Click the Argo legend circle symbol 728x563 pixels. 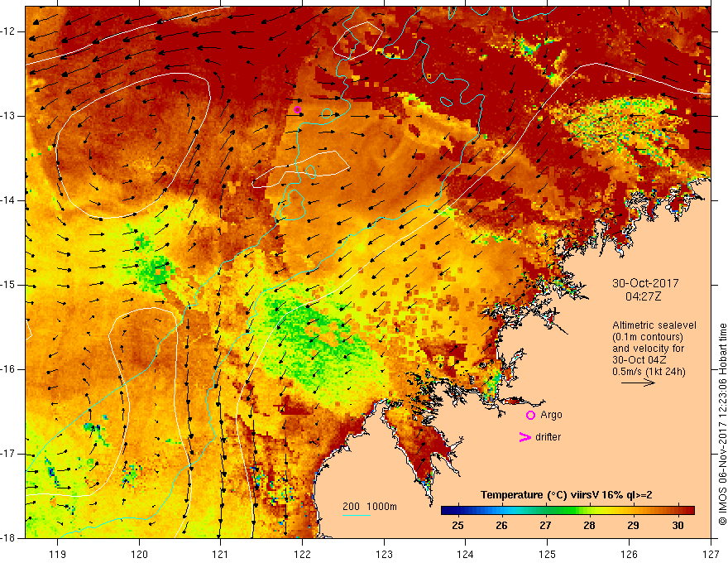tap(530, 416)
